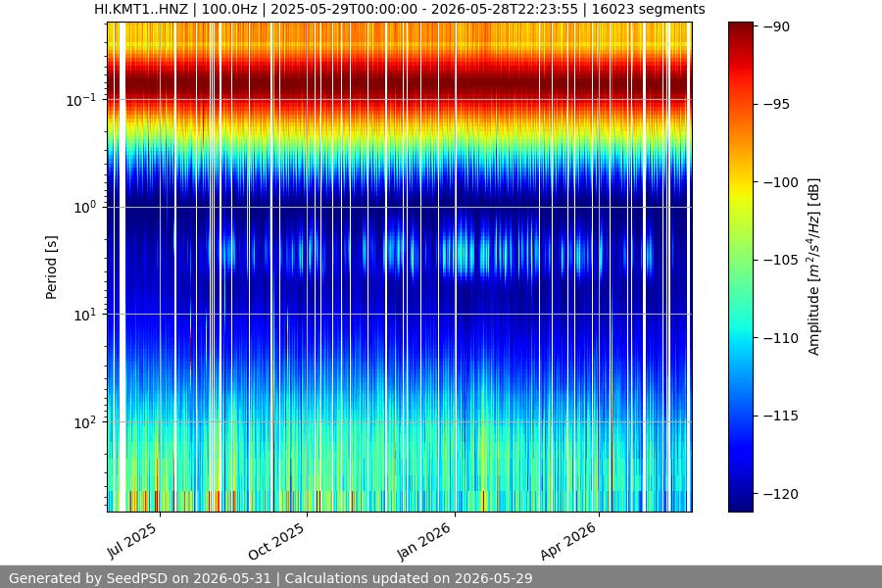Image resolution: width=882 pixels, height=588 pixels.
Task: Click the −120 colorbar tick label
Action: [x=780, y=494]
